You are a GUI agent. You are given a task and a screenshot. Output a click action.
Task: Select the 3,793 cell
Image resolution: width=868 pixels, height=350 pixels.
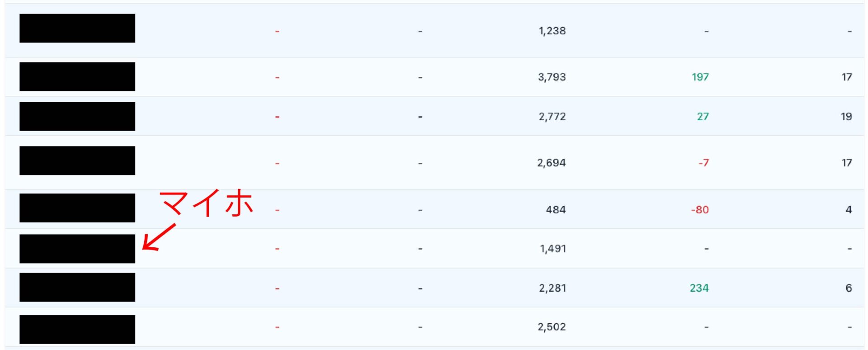[552, 77]
